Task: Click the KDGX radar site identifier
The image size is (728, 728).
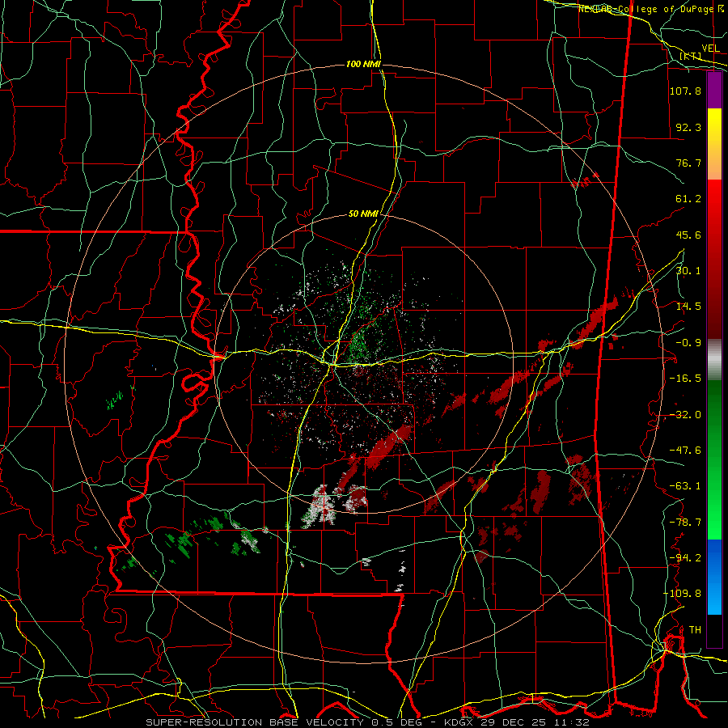Action: [459, 722]
